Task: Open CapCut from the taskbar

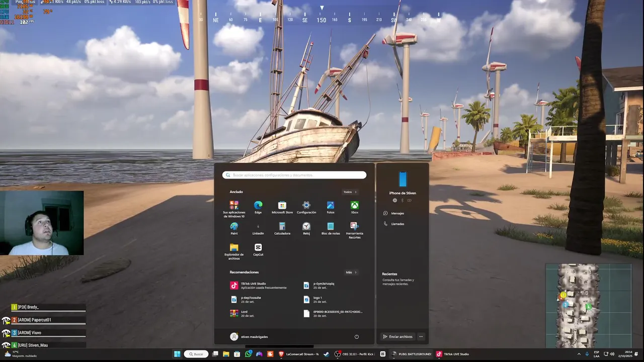Action: point(383,354)
